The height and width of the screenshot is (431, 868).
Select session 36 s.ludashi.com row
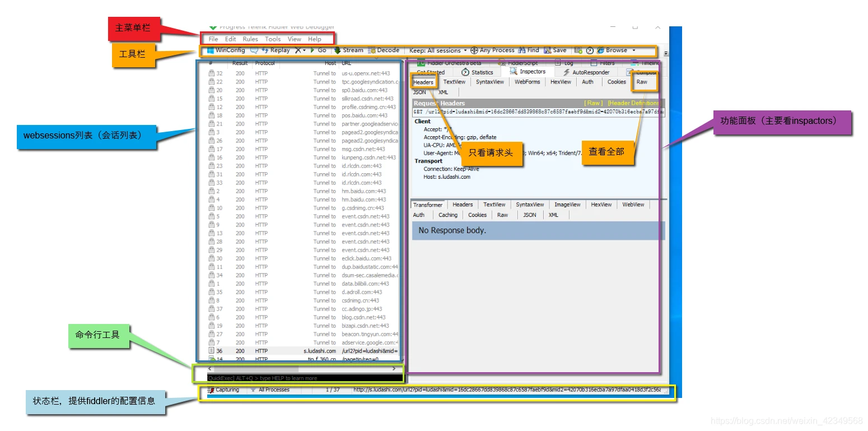(302, 351)
